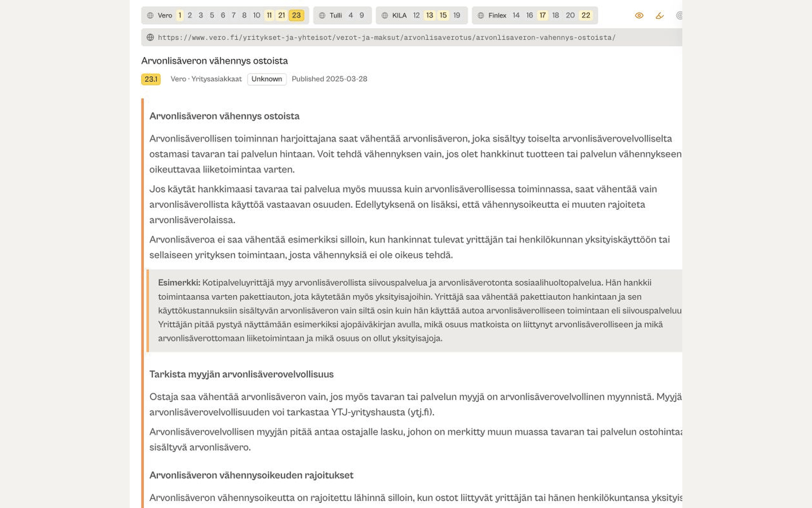Screen dimensions: 812x508
Task: Click the Vero group label
Action: (x=165, y=16)
